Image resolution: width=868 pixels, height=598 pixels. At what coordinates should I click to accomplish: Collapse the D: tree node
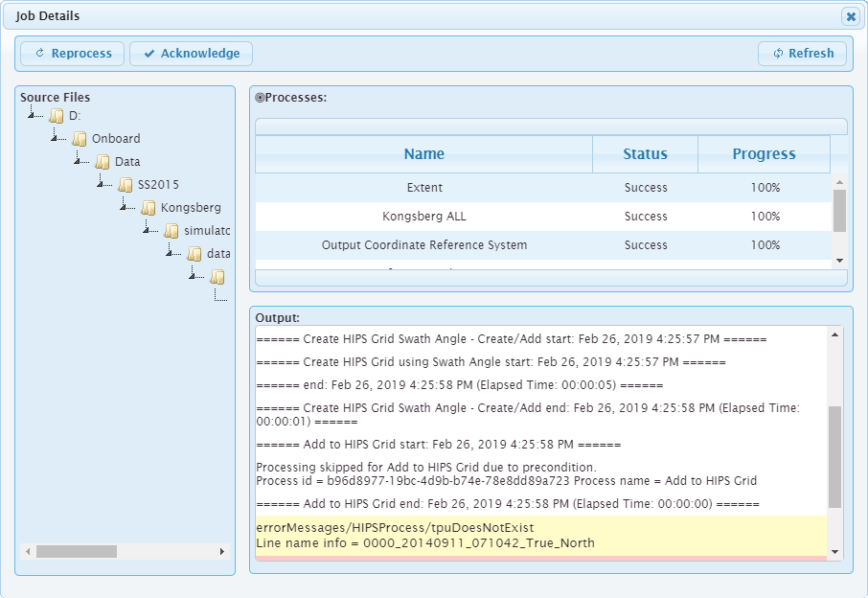(x=32, y=116)
